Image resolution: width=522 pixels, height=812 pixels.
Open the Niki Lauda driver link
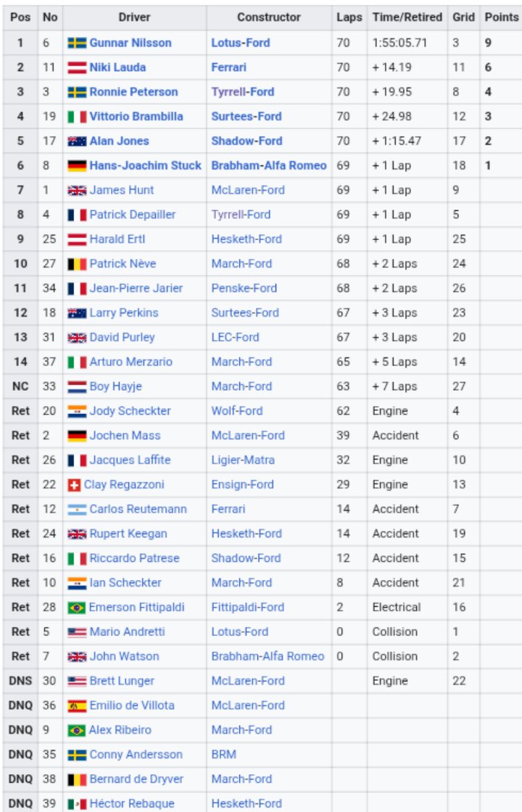117,67
